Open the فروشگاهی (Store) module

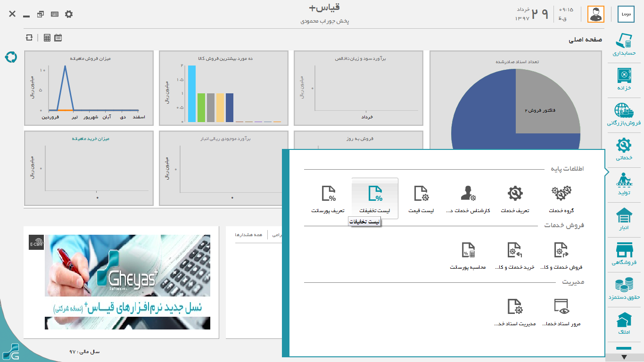click(x=624, y=255)
